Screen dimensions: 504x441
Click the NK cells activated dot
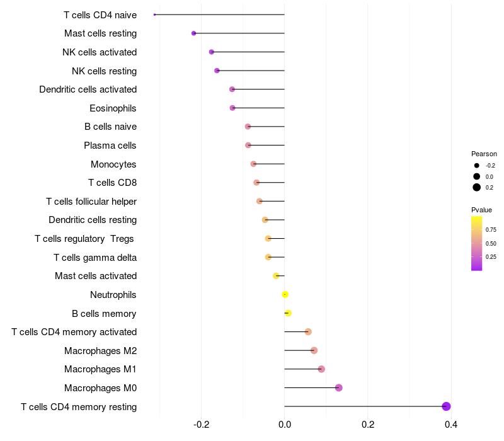pyautogui.click(x=211, y=52)
